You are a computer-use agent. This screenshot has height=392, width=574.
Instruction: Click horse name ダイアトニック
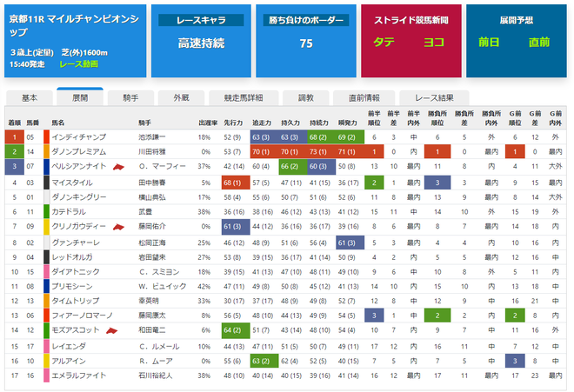(76, 271)
